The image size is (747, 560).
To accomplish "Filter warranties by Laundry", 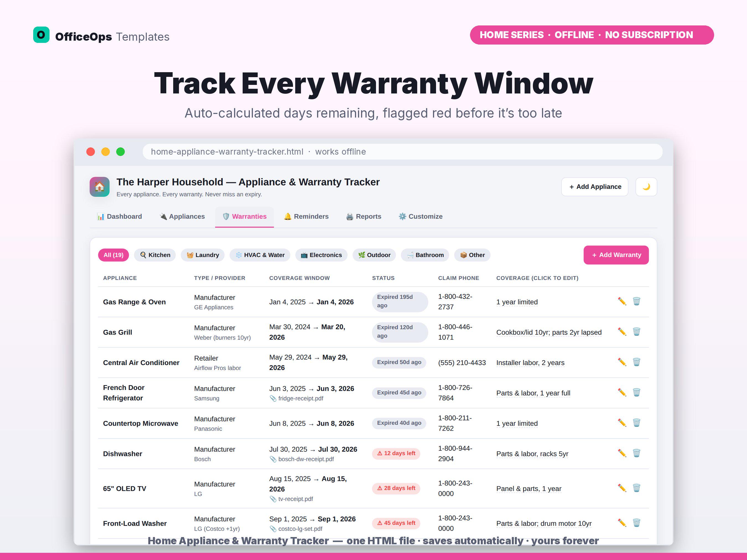I will [x=203, y=255].
